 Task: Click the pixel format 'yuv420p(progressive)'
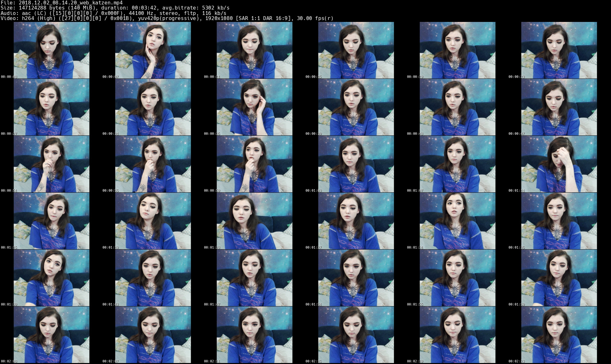(169, 18)
